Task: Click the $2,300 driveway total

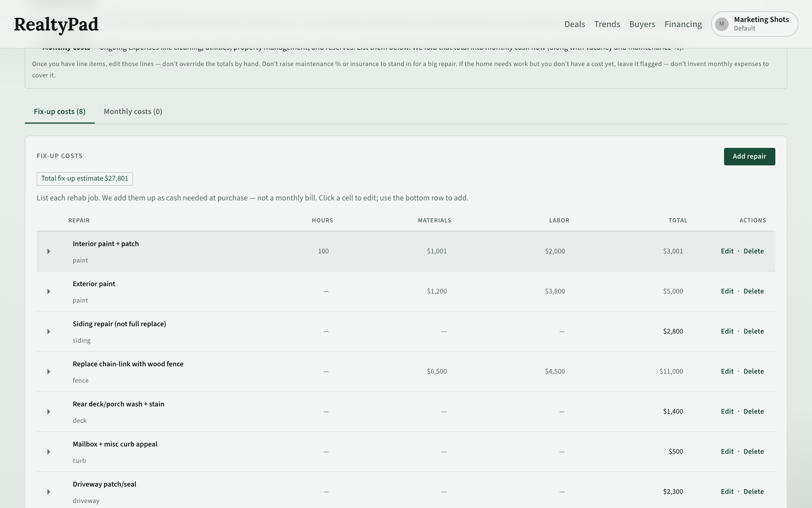Action: 673,492
